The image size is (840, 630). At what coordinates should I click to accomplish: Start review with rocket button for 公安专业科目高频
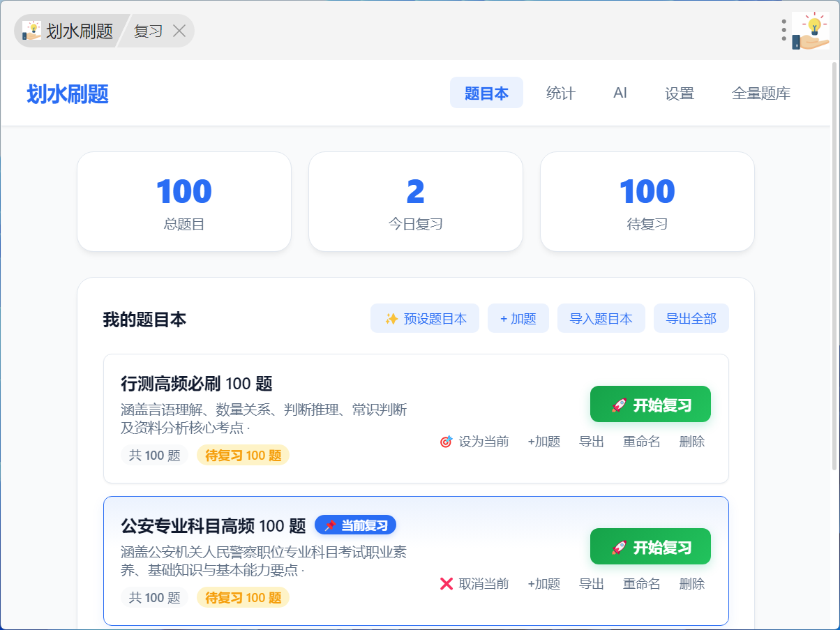[650, 547]
